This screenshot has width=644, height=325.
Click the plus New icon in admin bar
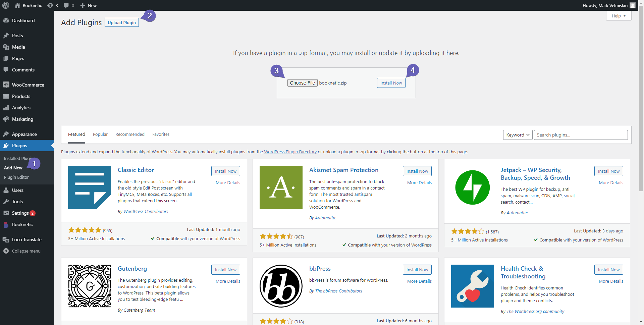(x=83, y=5)
